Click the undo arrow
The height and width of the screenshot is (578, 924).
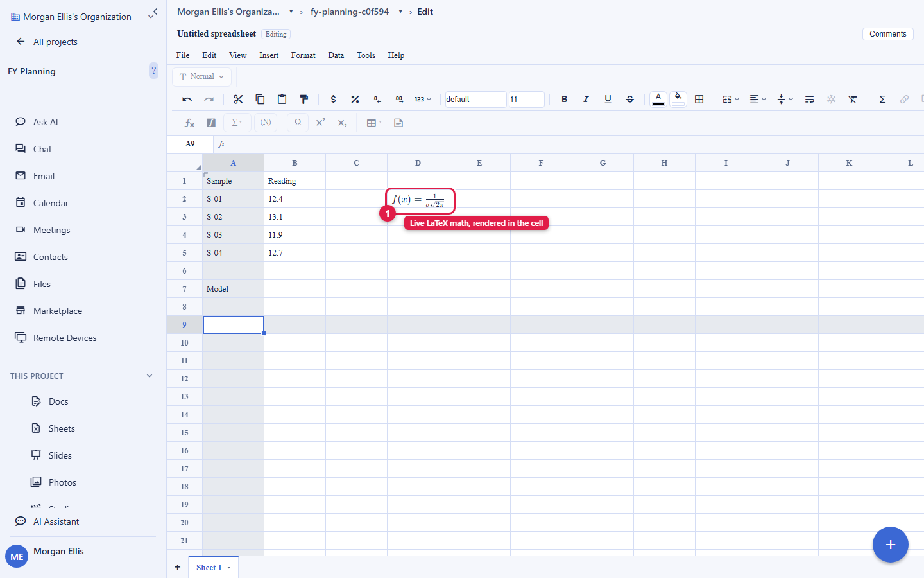pyautogui.click(x=187, y=99)
